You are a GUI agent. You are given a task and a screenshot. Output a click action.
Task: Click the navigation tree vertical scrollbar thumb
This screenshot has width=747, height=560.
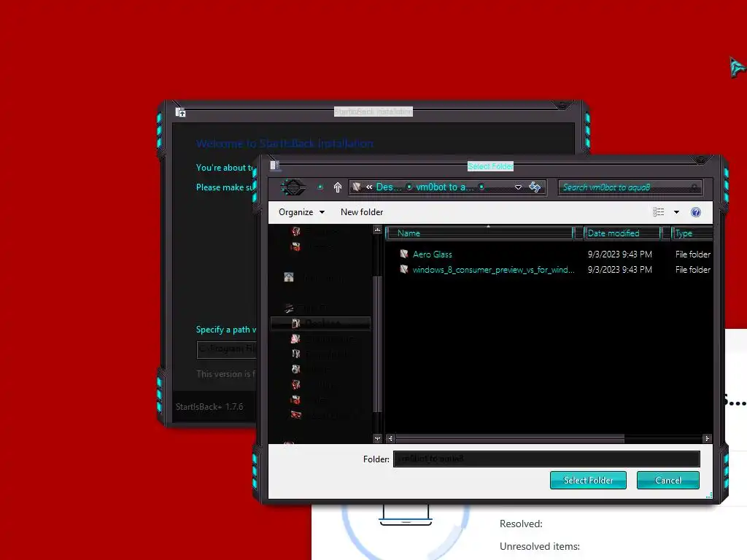[377, 343]
